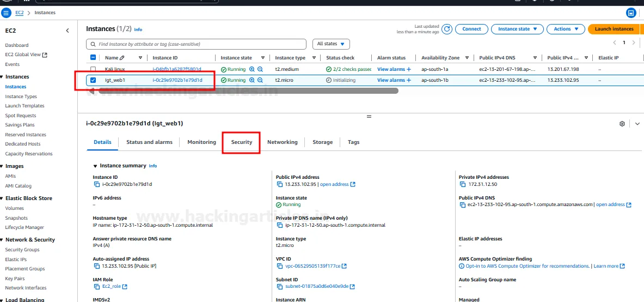Expand the Actions dropdown menu
Image resolution: width=644 pixels, height=302 pixels.
pos(566,29)
